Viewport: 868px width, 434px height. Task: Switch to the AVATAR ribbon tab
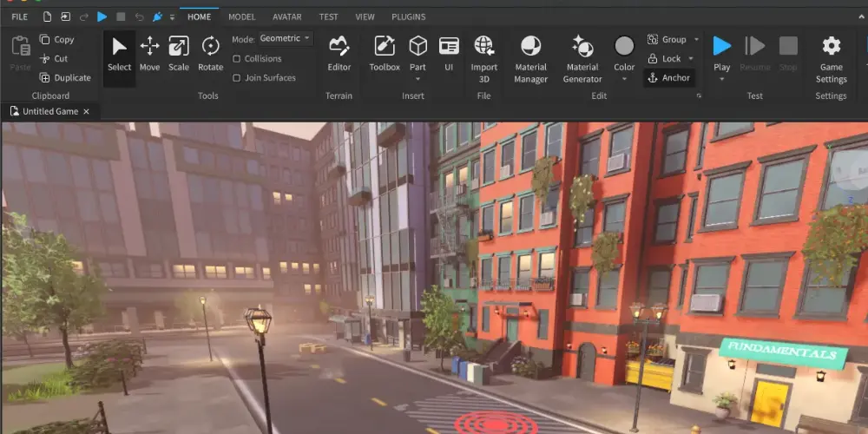(287, 16)
